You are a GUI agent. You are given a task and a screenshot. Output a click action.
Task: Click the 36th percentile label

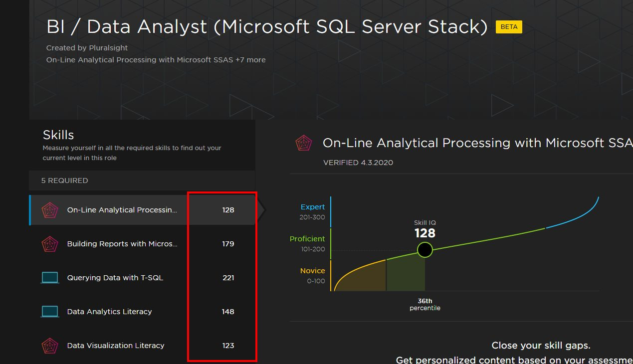tap(425, 304)
